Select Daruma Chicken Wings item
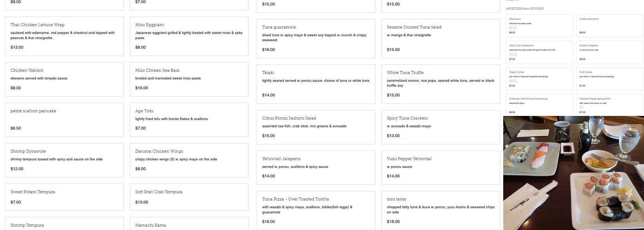Screen dimensions: 644x230 (189, 160)
